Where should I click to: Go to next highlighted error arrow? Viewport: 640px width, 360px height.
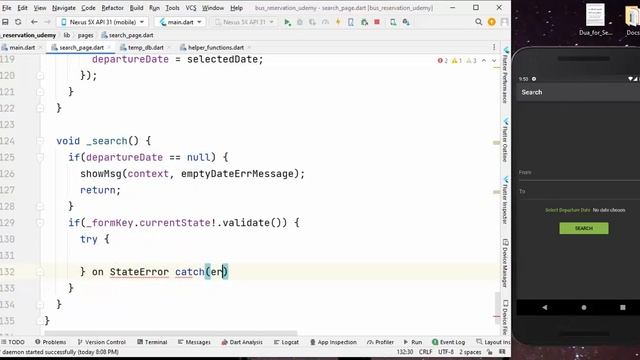[x=494, y=60]
